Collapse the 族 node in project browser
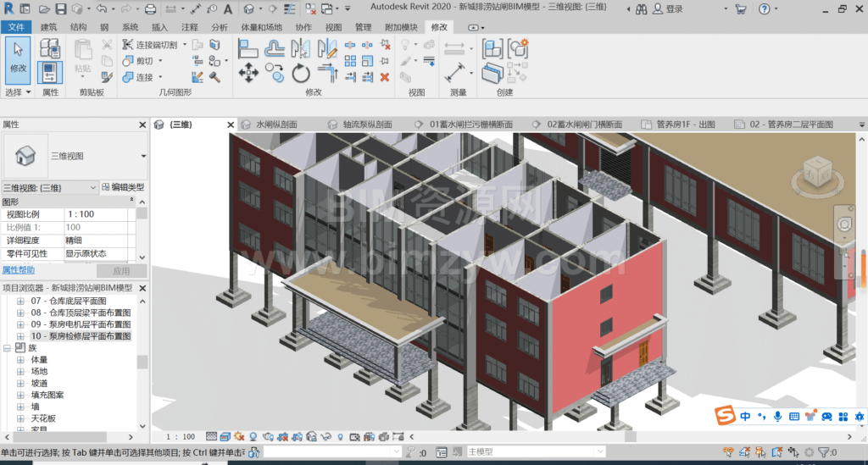This screenshot has height=465, width=868. (x=7, y=348)
